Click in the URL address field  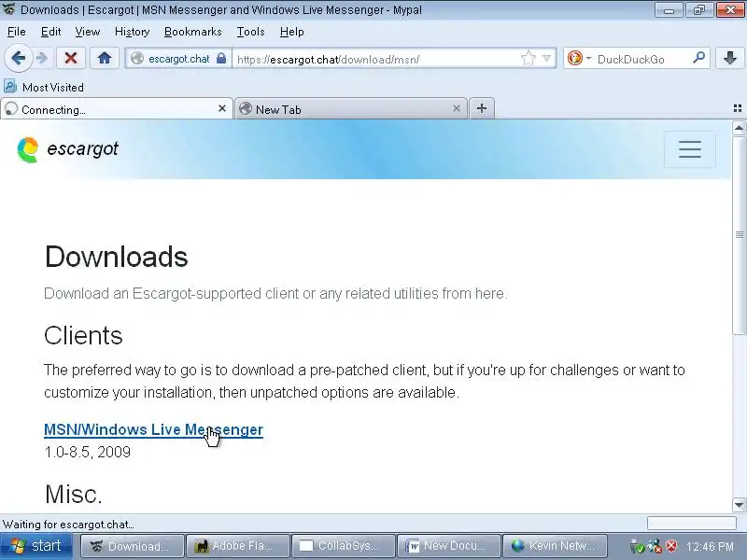[x=376, y=59]
